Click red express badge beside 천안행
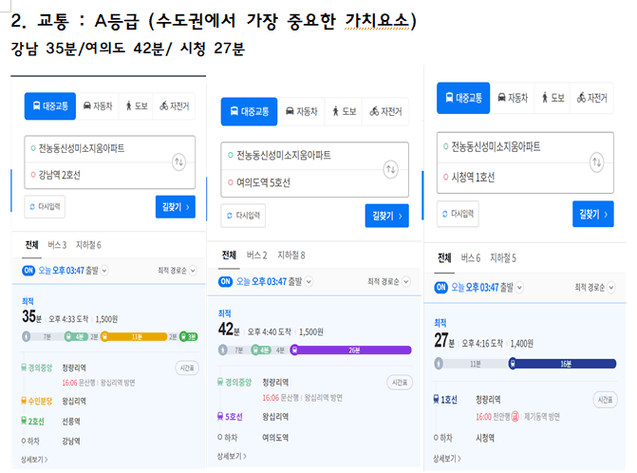This screenshot has width=637, height=473. [515, 417]
